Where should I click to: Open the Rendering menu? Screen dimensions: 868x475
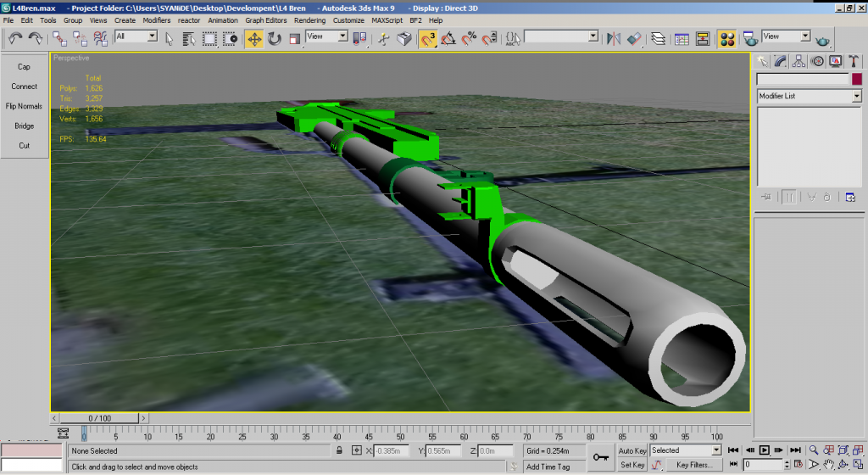pyautogui.click(x=309, y=20)
